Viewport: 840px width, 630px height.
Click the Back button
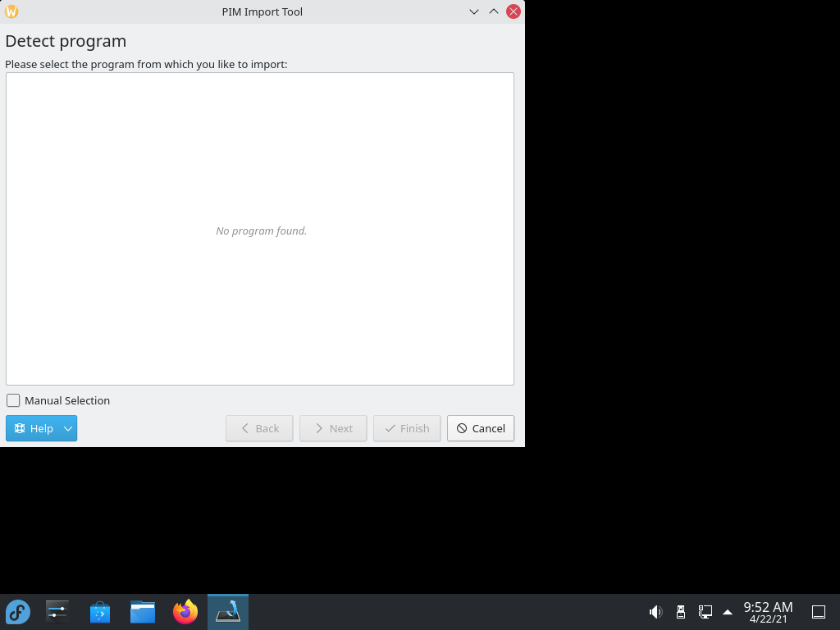coord(259,428)
